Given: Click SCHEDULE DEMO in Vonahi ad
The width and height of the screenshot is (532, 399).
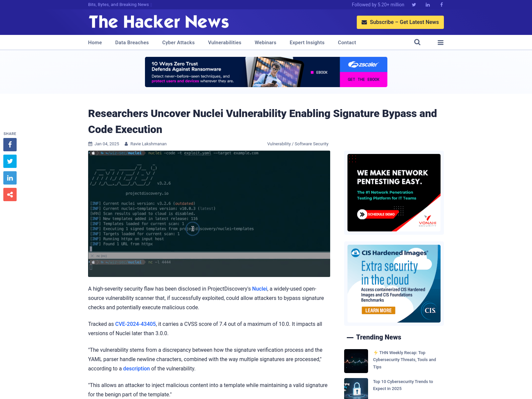Looking at the screenshot, I should point(378,214).
